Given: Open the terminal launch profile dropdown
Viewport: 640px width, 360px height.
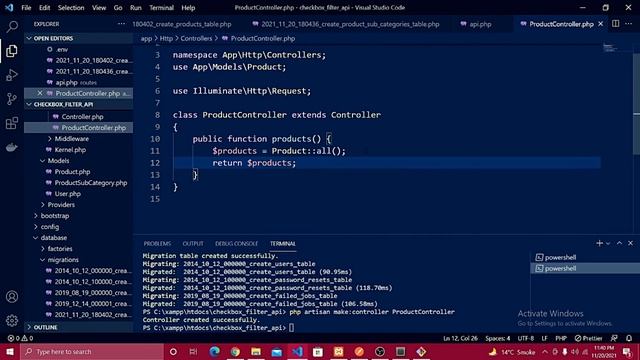Looking at the screenshot, I should [608, 243].
